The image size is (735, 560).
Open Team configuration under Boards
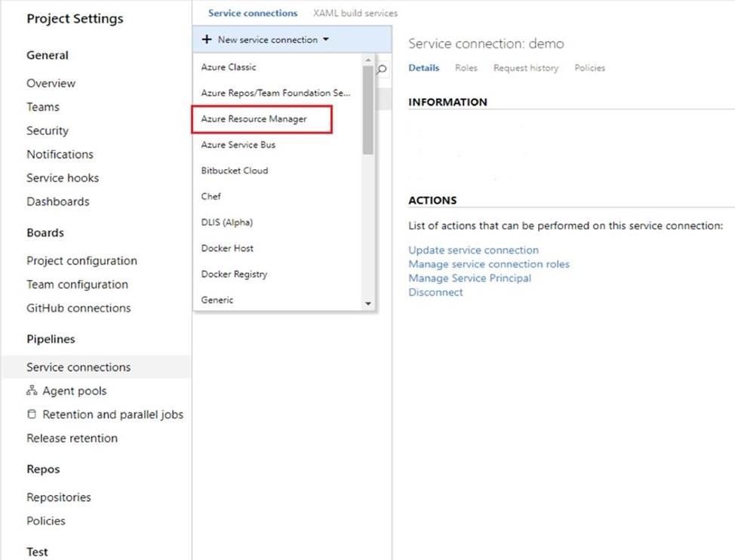pyautogui.click(x=77, y=284)
